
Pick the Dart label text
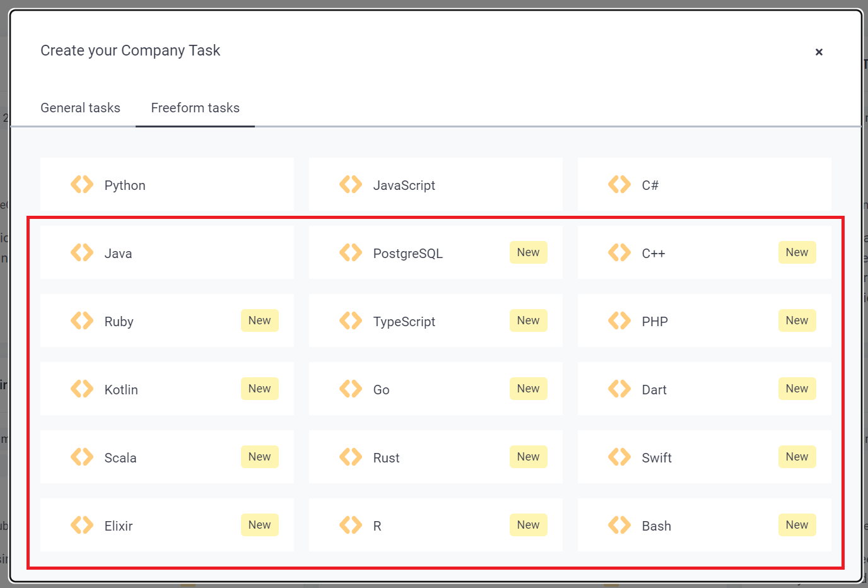654,390
